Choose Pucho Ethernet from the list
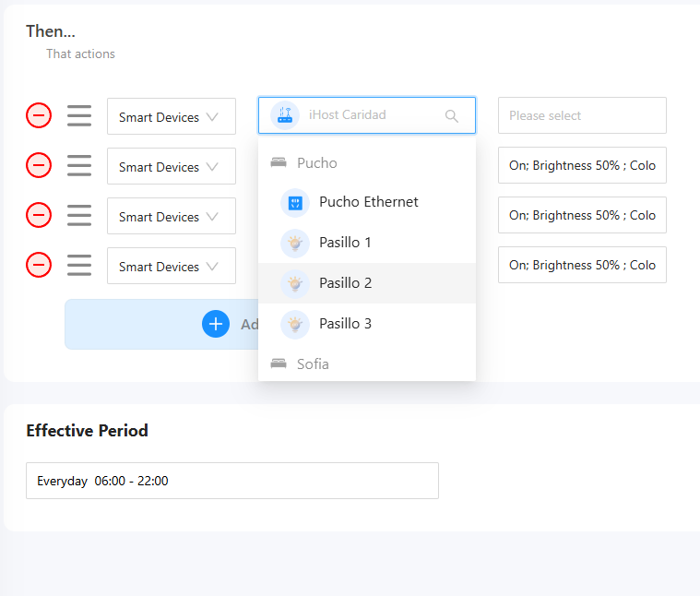The image size is (700, 596). [368, 202]
